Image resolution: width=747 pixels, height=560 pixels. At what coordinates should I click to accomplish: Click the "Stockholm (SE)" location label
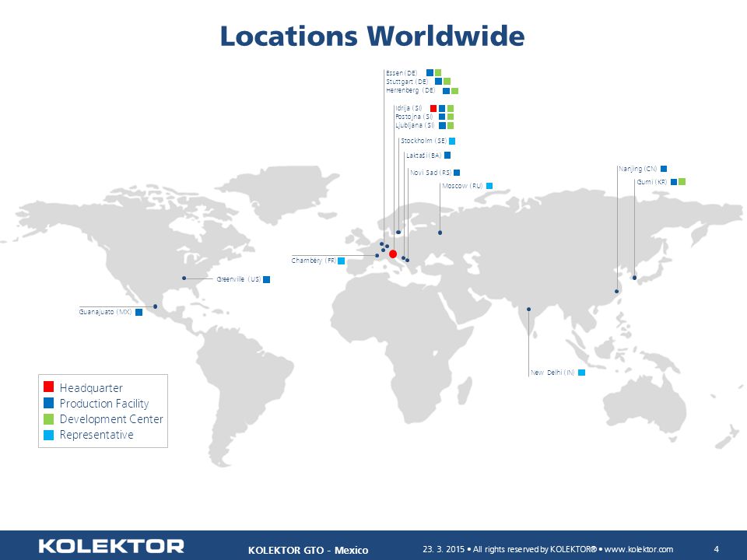[x=424, y=141]
